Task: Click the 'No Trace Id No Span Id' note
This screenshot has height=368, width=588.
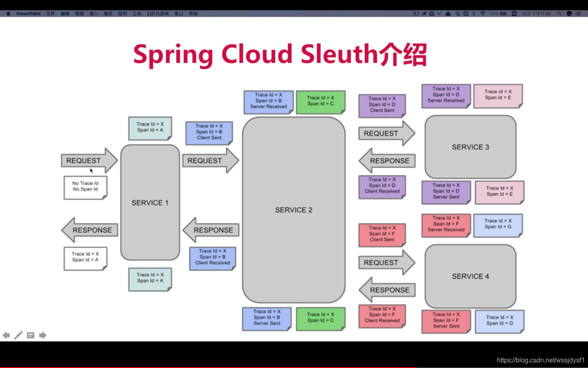Action: coord(85,187)
